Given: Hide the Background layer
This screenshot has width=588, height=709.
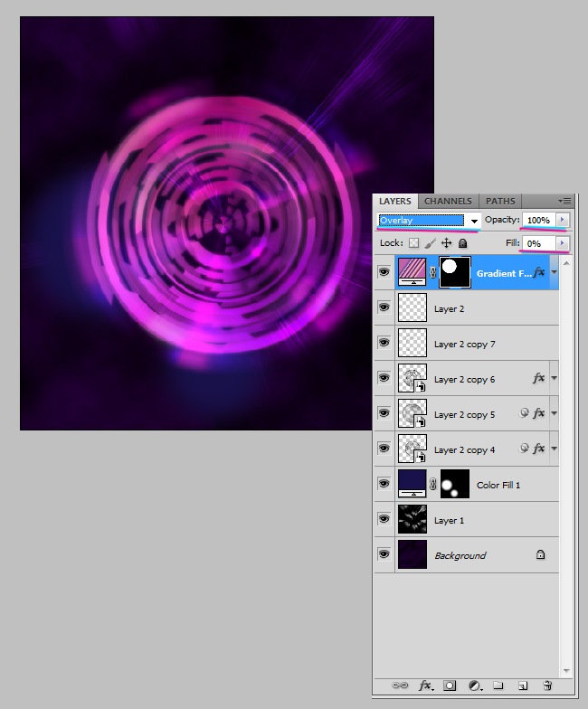Looking at the screenshot, I should [384, 553].
